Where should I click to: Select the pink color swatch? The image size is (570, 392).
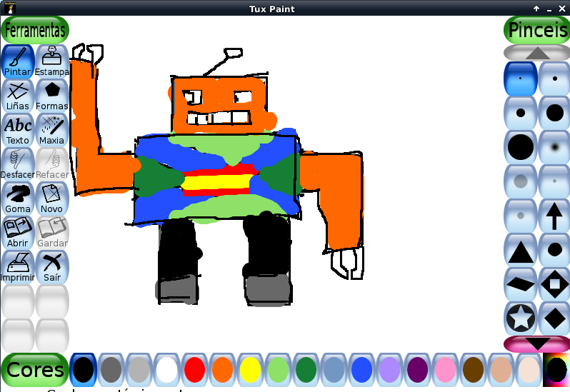click(445, 370)
